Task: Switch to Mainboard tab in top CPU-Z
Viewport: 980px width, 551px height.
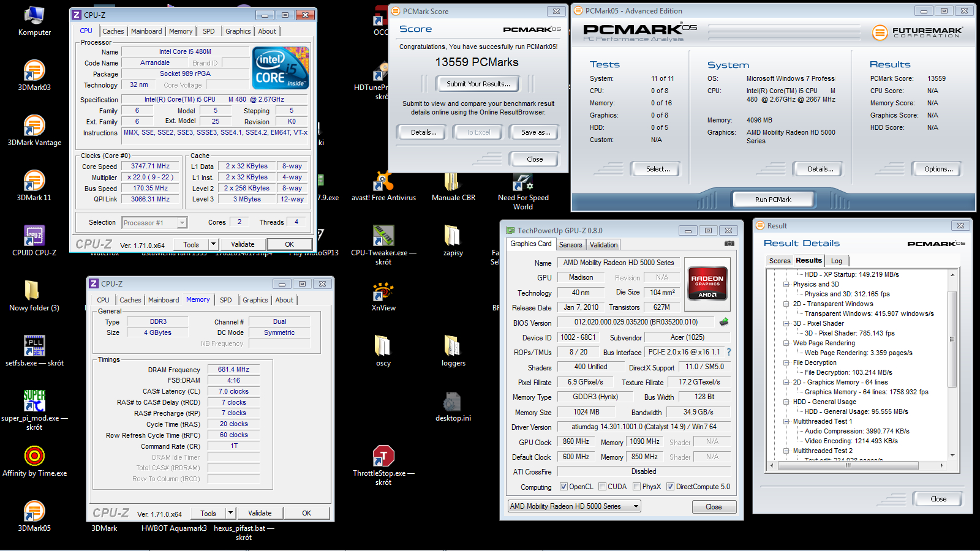Action: pos(147,31)
